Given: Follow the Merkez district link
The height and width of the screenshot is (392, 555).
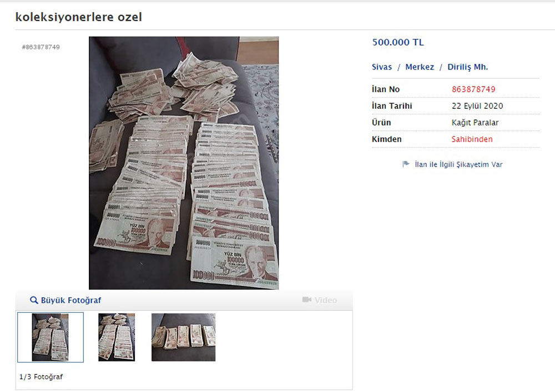Looking at the screenshot, I should tap(420, 67).
